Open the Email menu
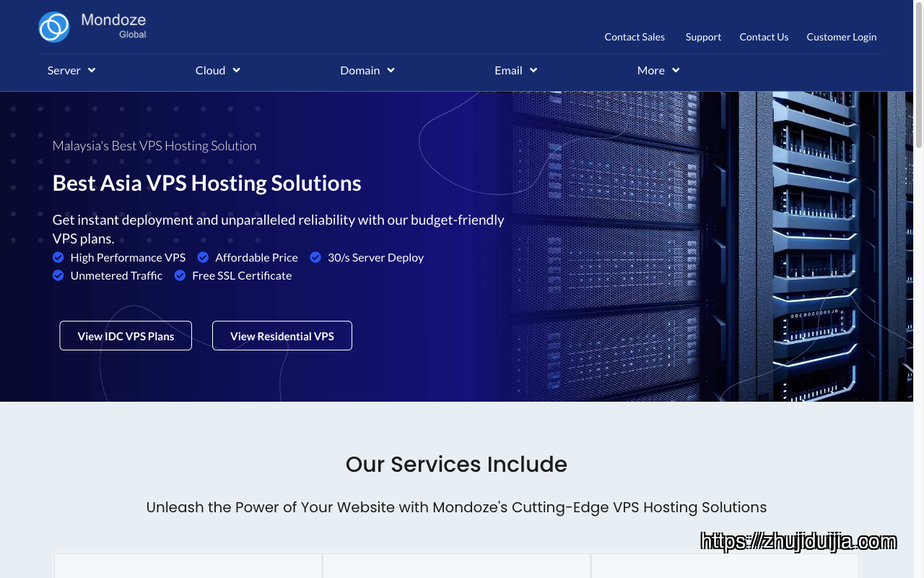This screenshot has height=578, width=924. click(x=516, y=70)
